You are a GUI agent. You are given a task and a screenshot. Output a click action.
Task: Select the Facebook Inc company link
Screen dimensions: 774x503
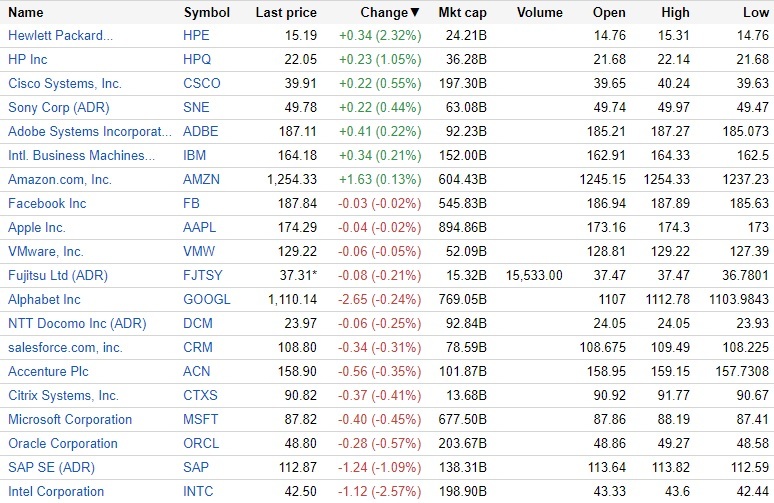(47, 203)
